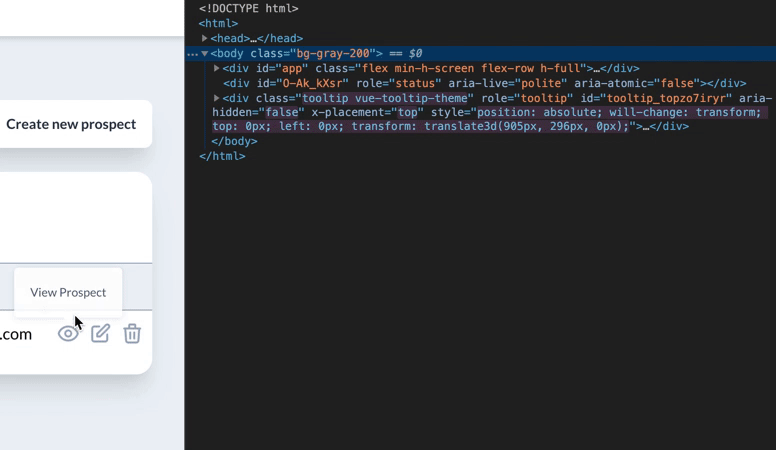Select the opening html tag line
Screen dimensions: 776x450
coord(218,23)
